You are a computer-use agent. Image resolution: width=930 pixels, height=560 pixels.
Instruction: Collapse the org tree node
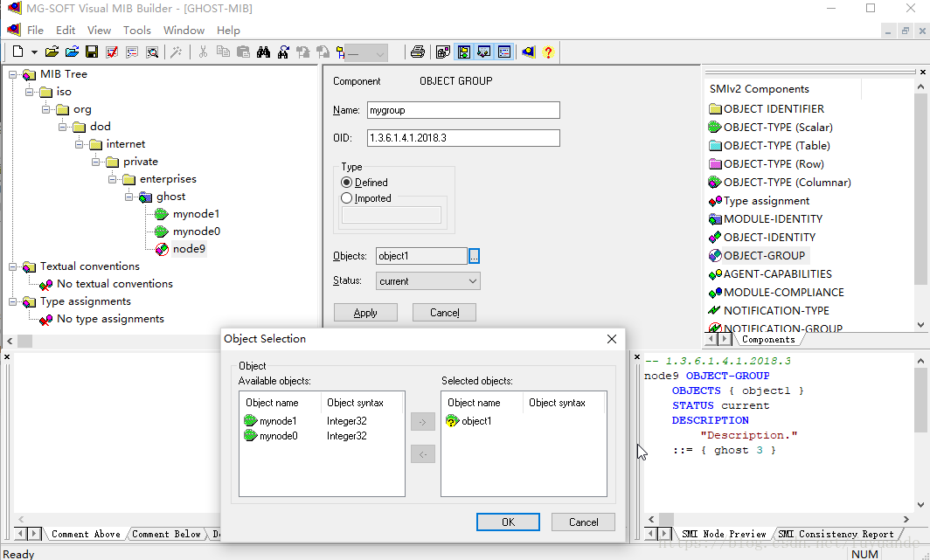45,109
